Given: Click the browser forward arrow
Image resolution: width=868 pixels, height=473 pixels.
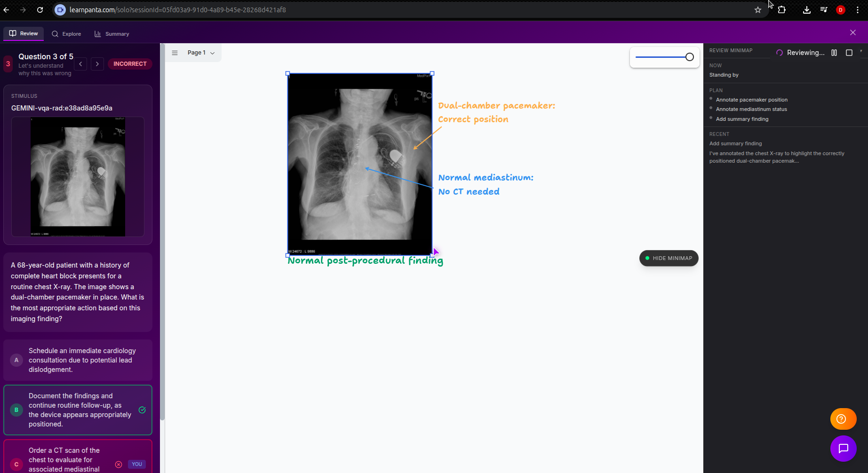Looking at the screenshot, I should (x=23, y=10).
